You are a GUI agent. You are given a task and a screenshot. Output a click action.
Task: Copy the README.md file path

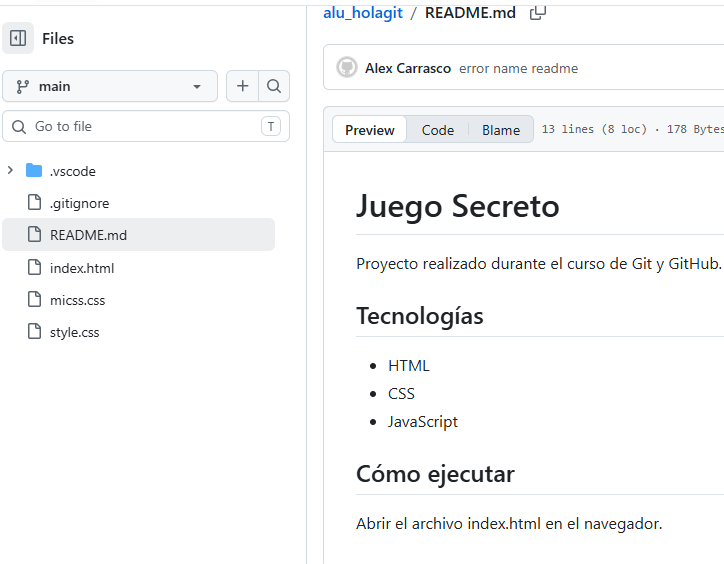tap(538, 13)
